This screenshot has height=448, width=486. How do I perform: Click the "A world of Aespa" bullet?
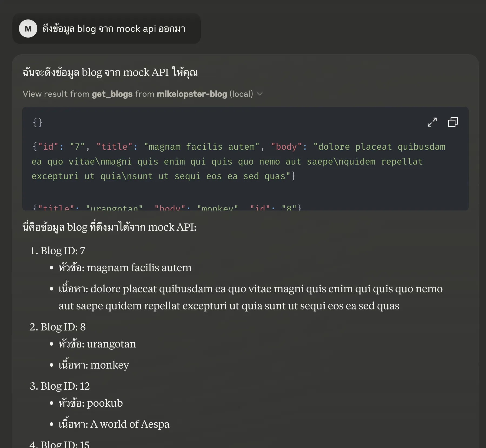coord(114,424)
